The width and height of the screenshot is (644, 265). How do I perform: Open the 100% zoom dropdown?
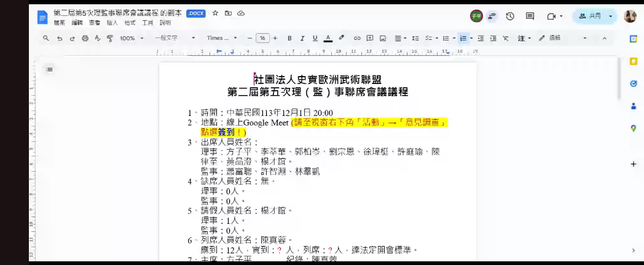[132, 38]
